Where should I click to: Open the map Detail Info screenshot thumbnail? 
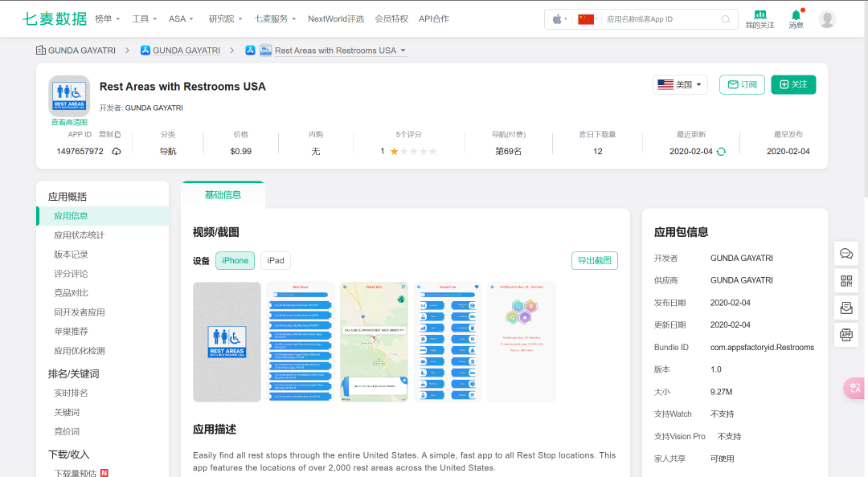[x=375, y=342]
